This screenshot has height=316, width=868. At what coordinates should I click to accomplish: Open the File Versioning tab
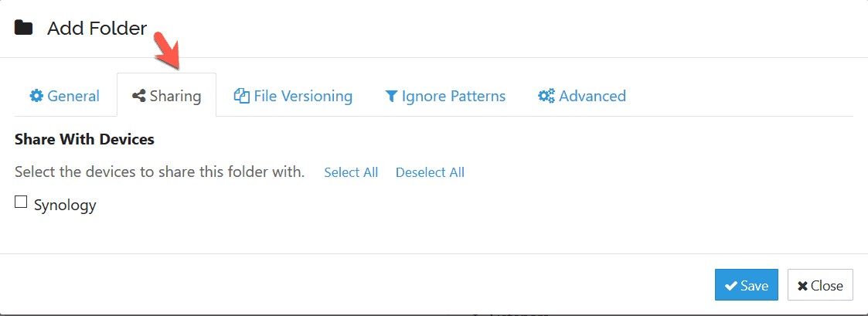coord(303,97)
